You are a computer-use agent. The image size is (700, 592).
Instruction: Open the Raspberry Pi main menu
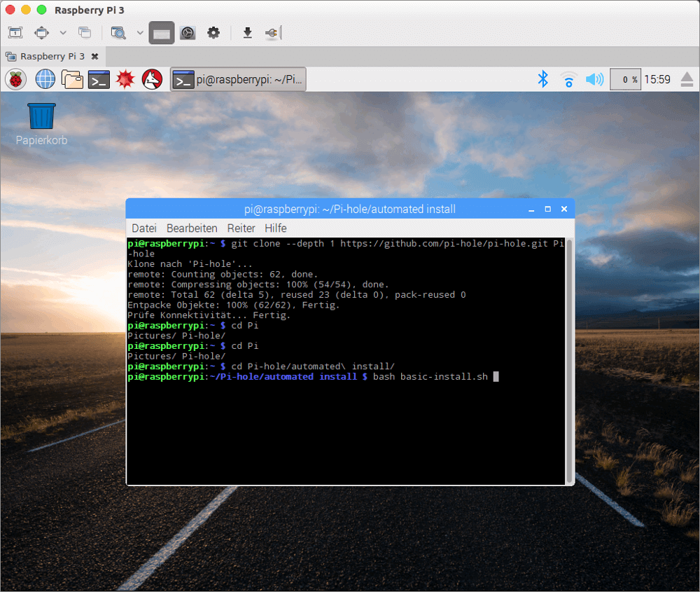pos(15,79)
